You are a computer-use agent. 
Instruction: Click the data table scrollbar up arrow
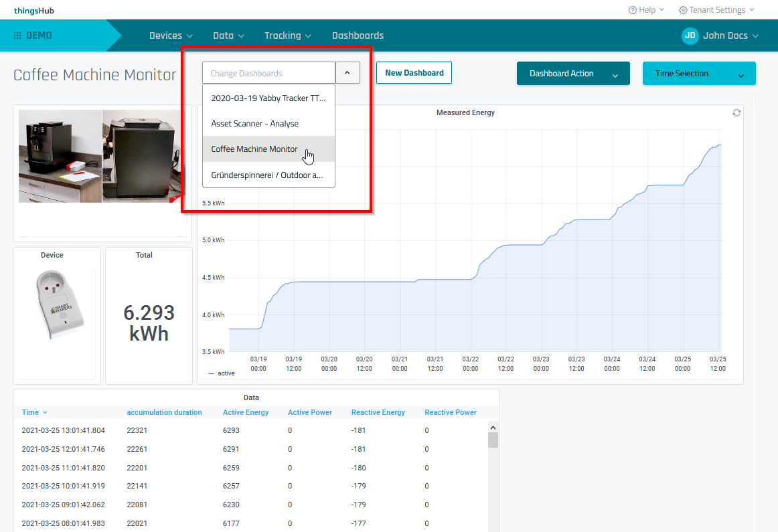tap(493, 428)
